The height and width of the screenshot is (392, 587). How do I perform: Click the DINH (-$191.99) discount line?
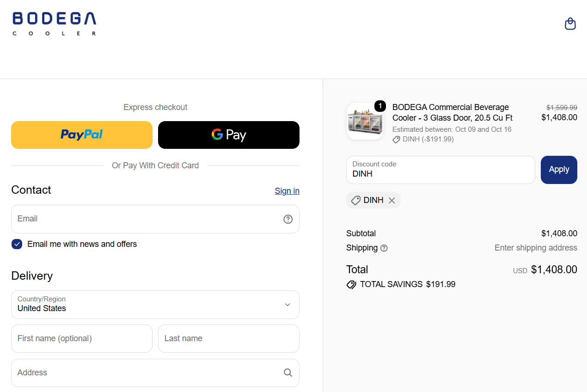[423, 139]
